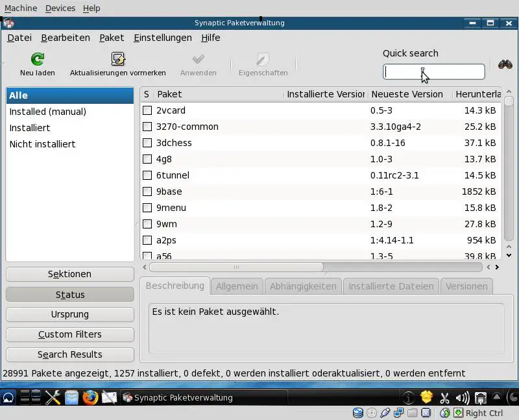Click the green arrow host key icon
Screen dimensions: 519x420
[459, 413]
